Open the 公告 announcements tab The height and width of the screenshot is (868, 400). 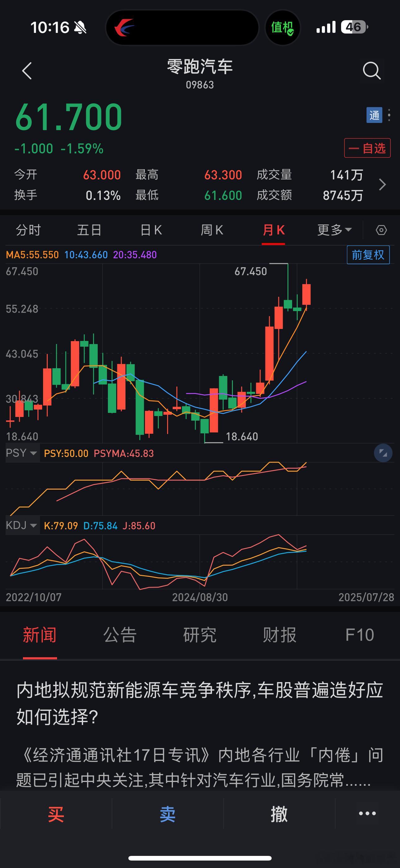120,635
